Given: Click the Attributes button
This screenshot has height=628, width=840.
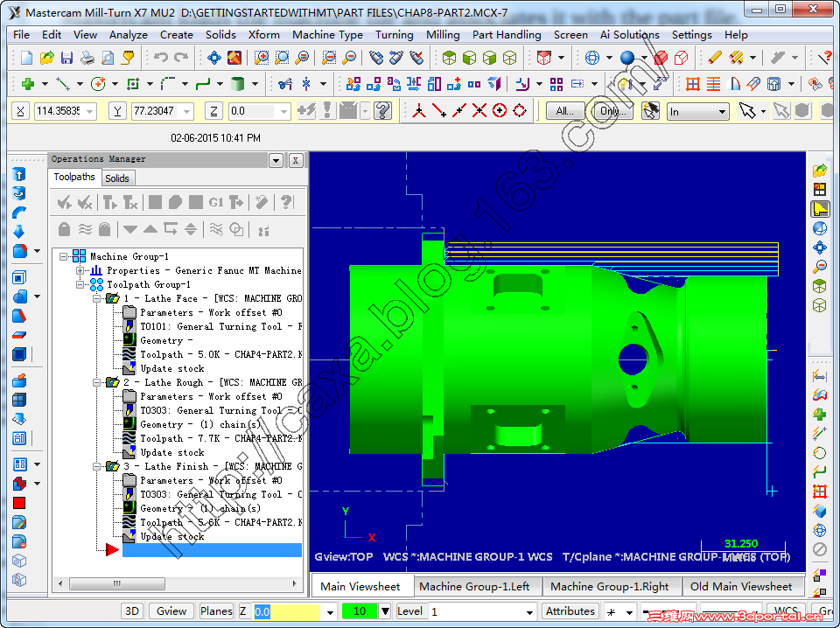Looking at the screenshot, I should point(570,611).
